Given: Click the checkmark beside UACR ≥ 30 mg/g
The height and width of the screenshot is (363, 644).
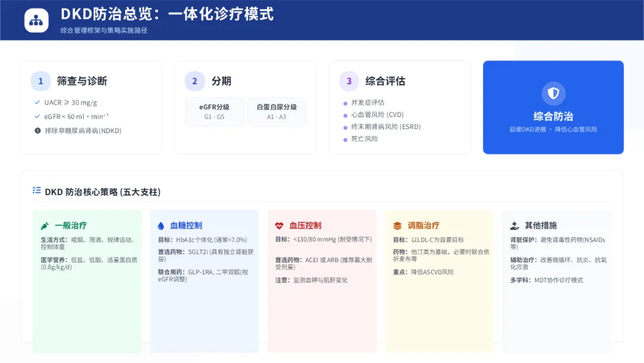Looking at the screenshot, I should pyautogui.click(x=38, y=102).
